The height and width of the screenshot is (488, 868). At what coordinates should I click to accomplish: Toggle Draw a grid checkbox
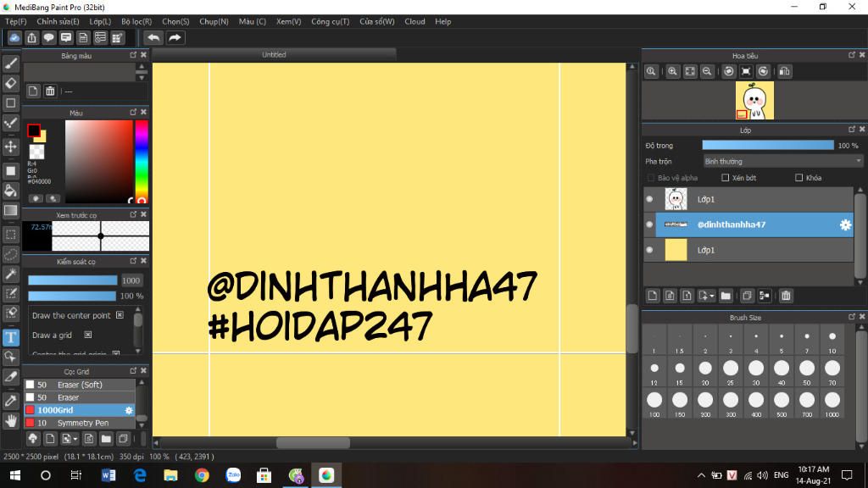(x=87, y=335)
